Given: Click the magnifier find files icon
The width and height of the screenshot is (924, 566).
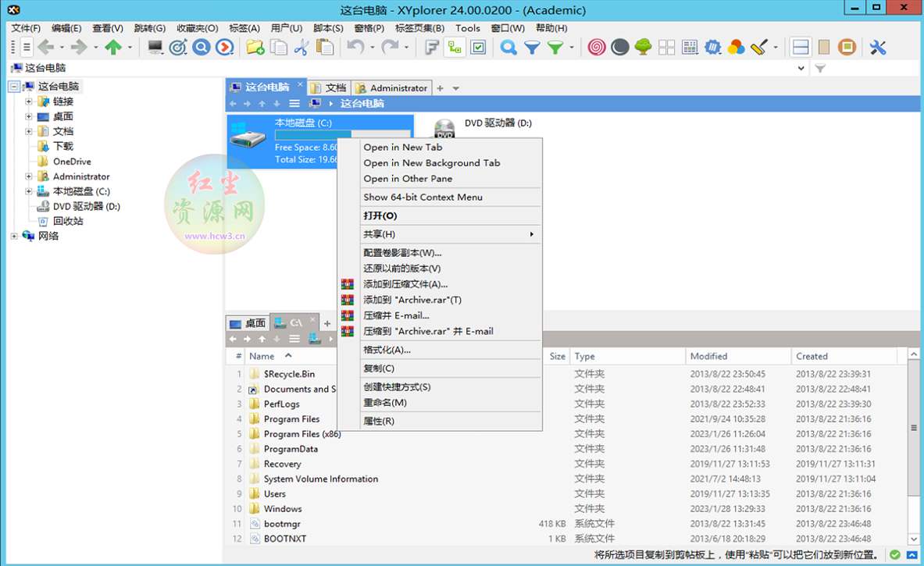Looking at the screenshot, I should 508,47.
